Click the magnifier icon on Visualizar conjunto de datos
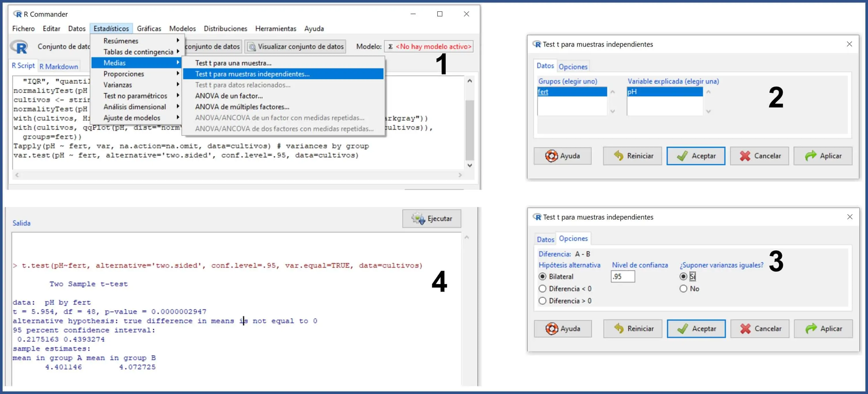Viewport: 868px width, 394px height. point(252,46)
